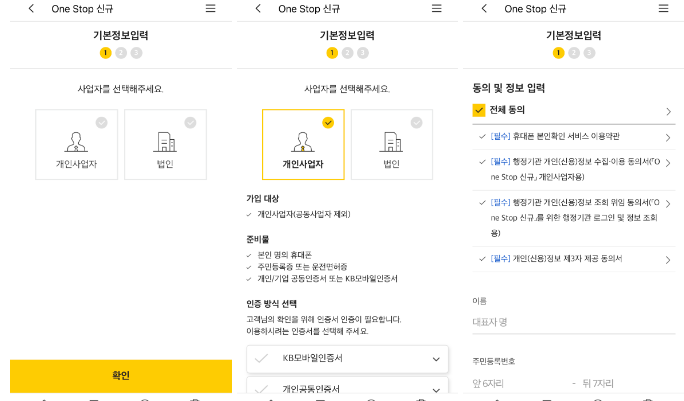Go back using arrow on middle screen

258,8
